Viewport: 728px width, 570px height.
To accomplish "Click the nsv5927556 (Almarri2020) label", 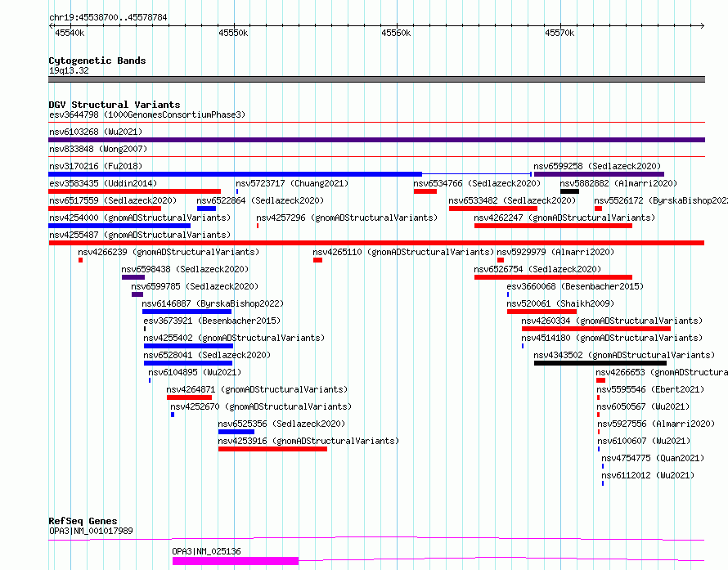I will [655, 424].
